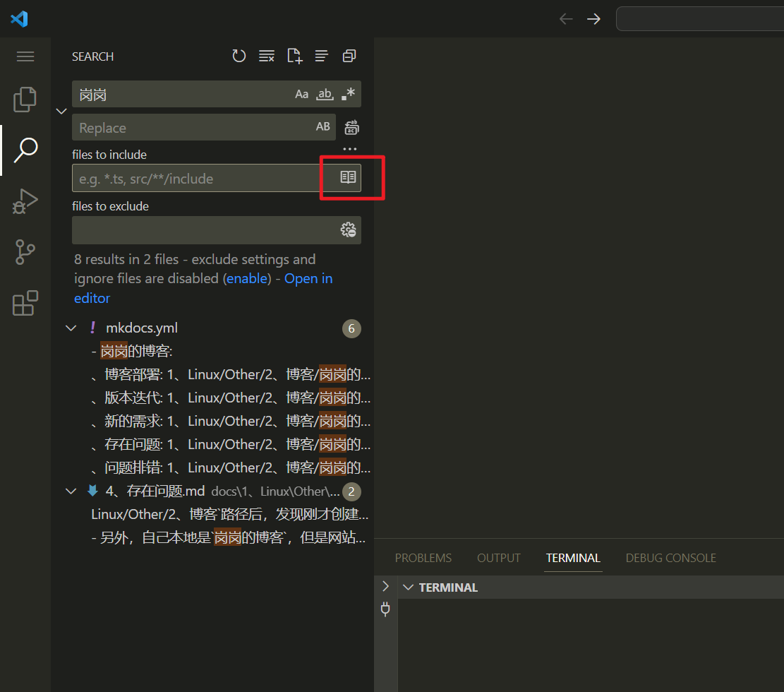Open the Explorer view in activity bar
This screenshot has height=692, width=784.
click(25, 99)
